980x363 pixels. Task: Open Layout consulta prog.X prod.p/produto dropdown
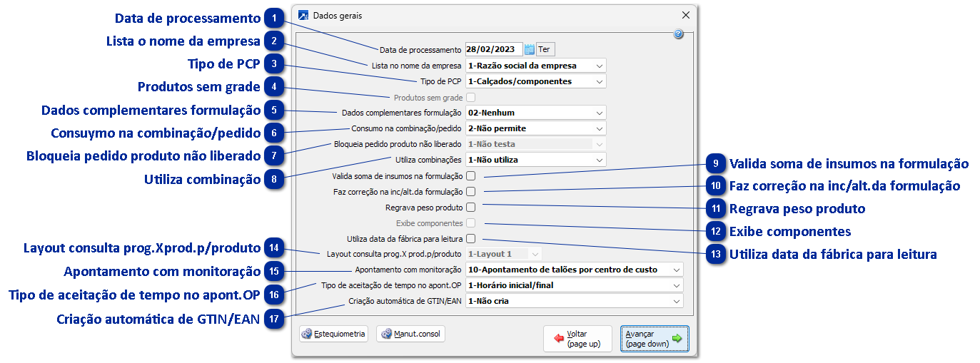click(503, 254)
